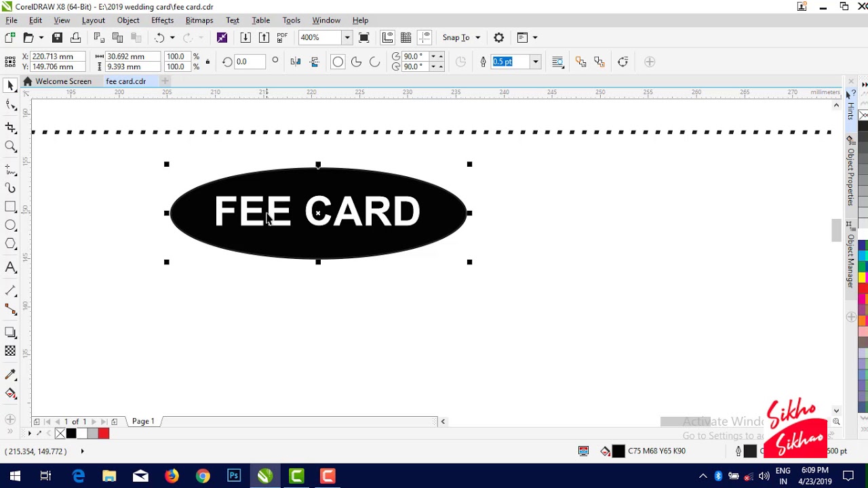The height and width of the screenshot is (488, 868).
Task: Click the rotation angle input field
Action: tap(250, 62)
